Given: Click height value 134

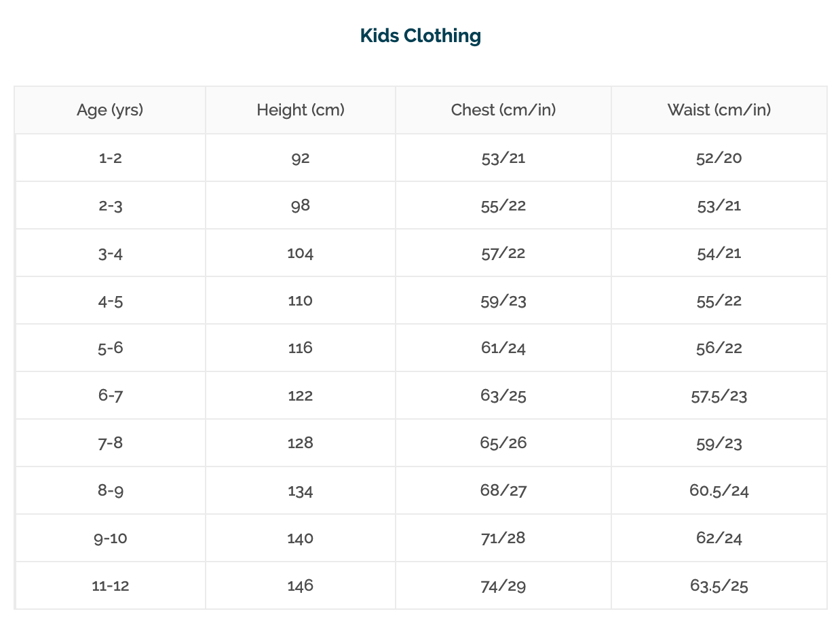Looking at the screenshot, I should click(x=300, y=490).
